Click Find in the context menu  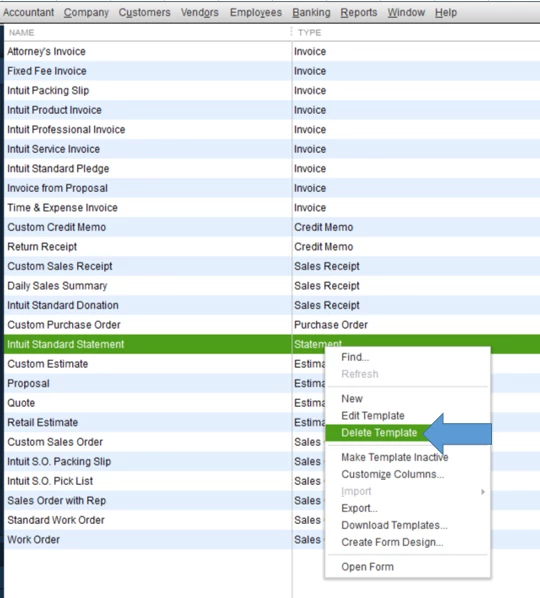tap(355, 357)
